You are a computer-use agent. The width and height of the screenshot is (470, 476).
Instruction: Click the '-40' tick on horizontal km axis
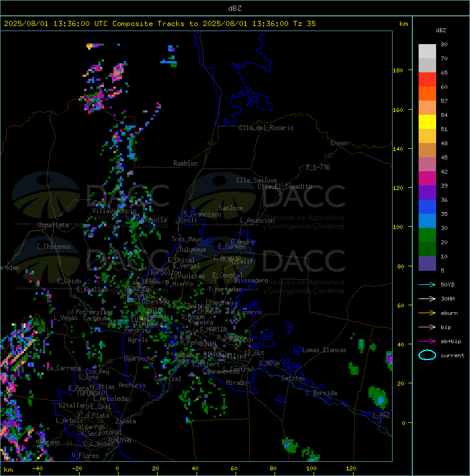(x=37, y=469)
